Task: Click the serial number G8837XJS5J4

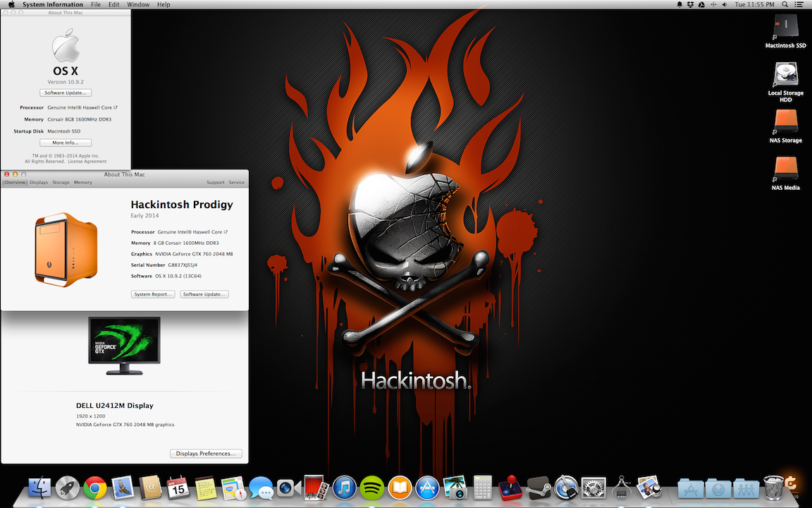Action: [183, 265]
